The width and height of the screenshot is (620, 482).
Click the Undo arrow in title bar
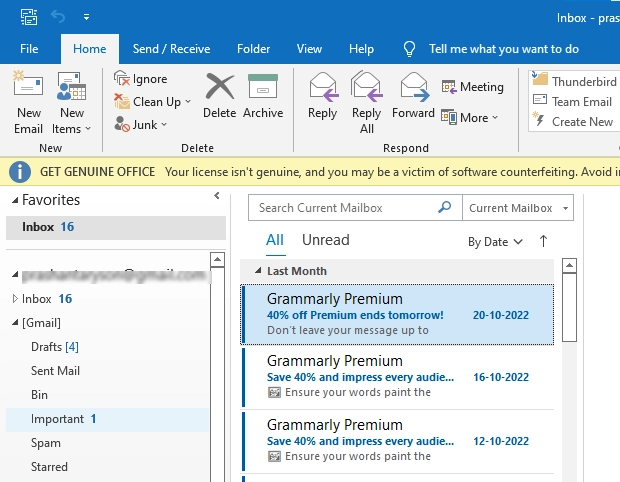coord(58,17)
